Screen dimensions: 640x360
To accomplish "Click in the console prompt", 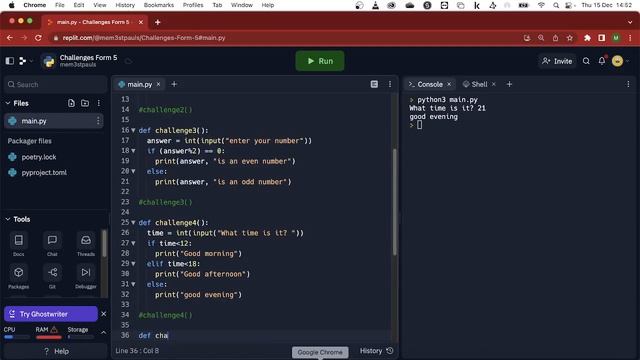I will (x=420, y=125).
